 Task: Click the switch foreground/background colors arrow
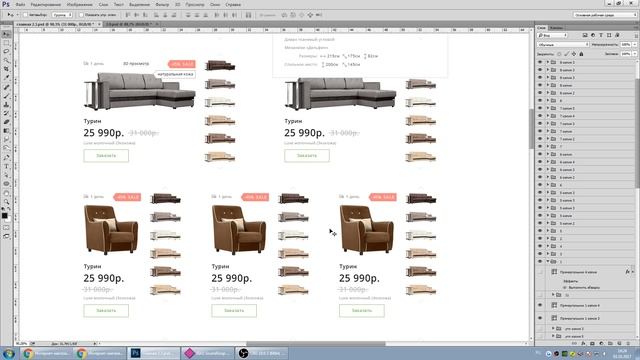pos(9,209)
